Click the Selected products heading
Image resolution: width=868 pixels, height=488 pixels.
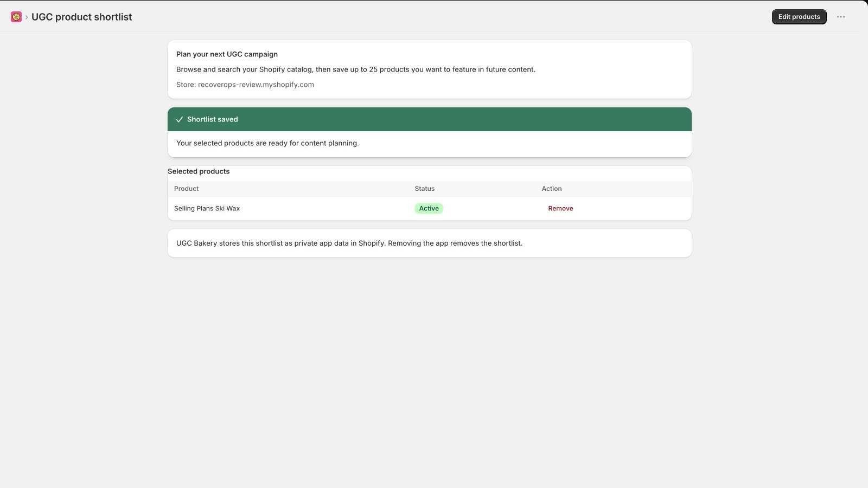199,171
